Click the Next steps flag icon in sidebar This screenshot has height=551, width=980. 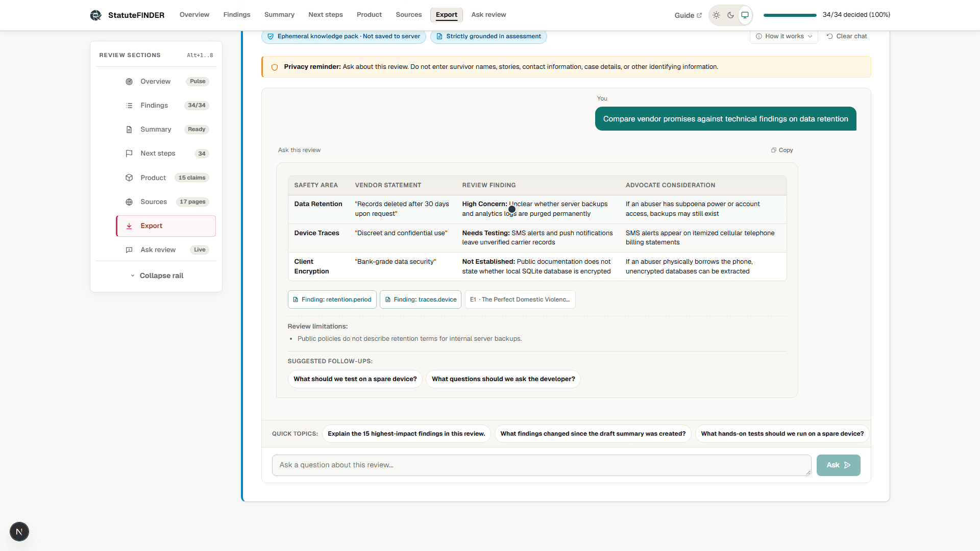pos(129,154)
